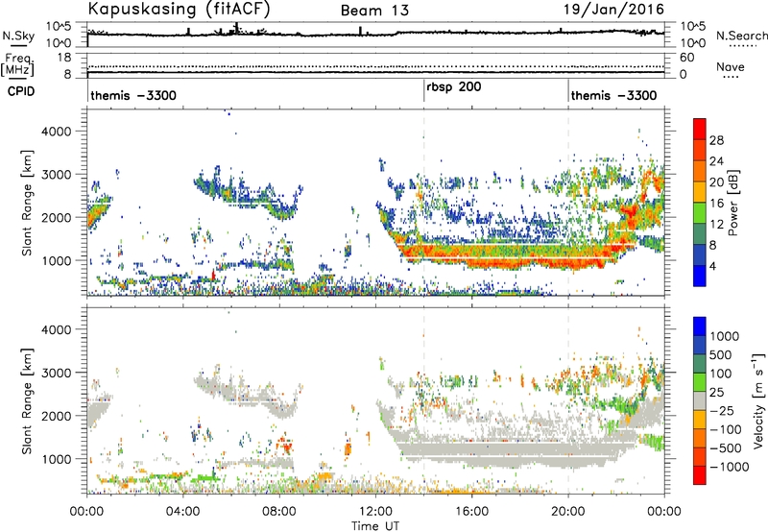This screenshot has height=532, width=768.
Task: Click the Freq. [MHz] axis label
Action: (x=17, y=65)
